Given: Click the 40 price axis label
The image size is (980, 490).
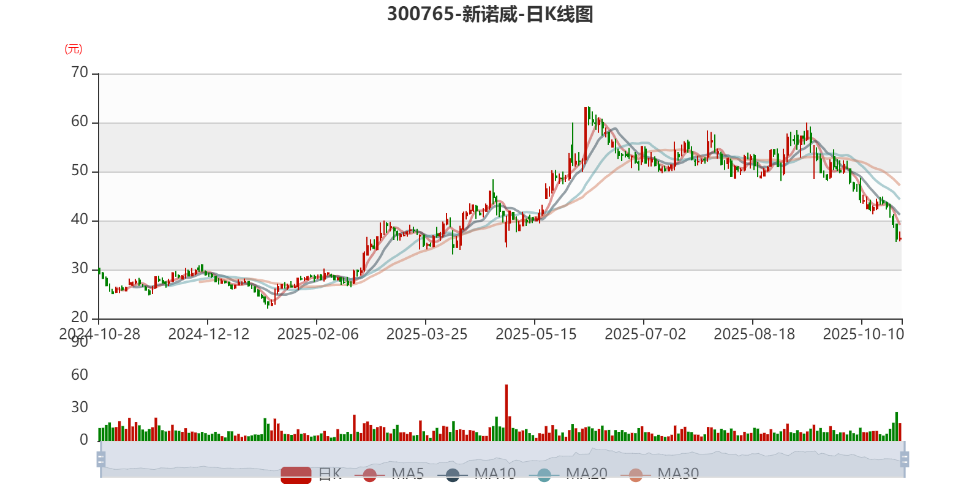Looking at the screenshot, I should [x=80, y=220].
